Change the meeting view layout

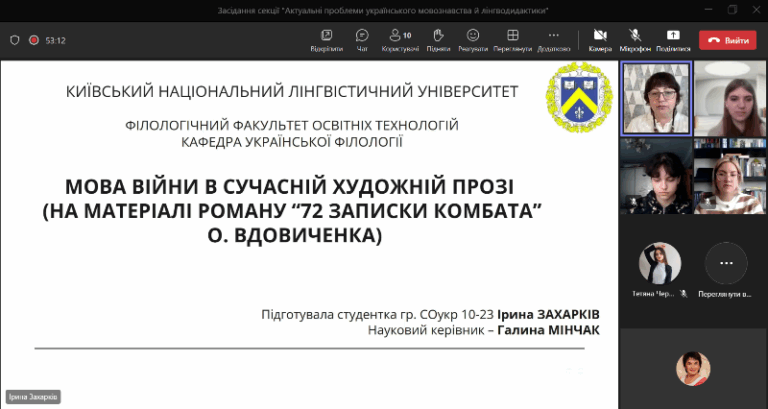(512, 40)
